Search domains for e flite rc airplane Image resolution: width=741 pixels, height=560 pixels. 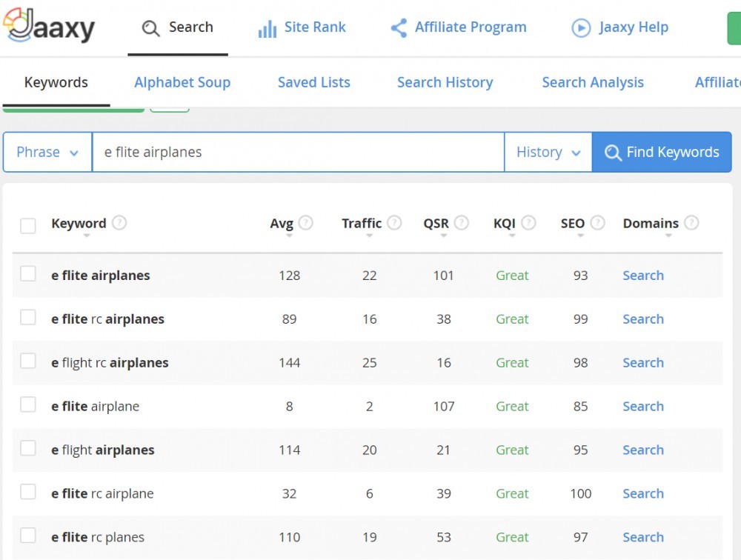(x=643, y=493)
